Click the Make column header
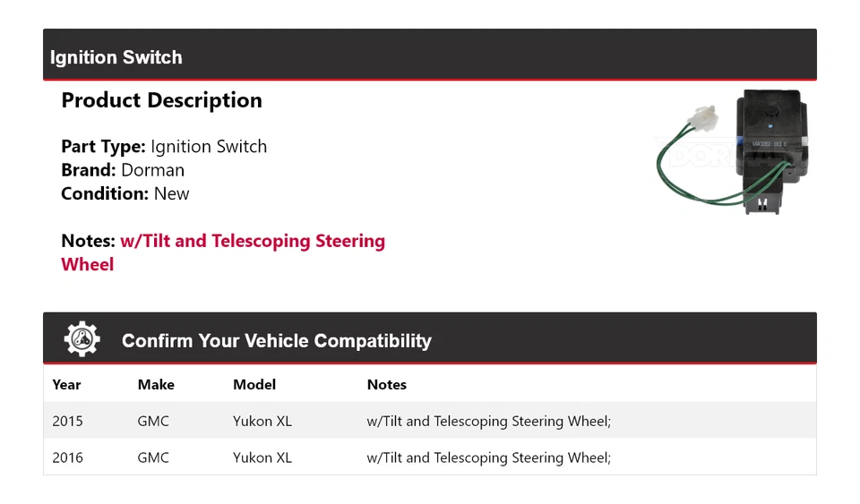The height and width of the screenshot is (504, 860). (x=156, y=385)
